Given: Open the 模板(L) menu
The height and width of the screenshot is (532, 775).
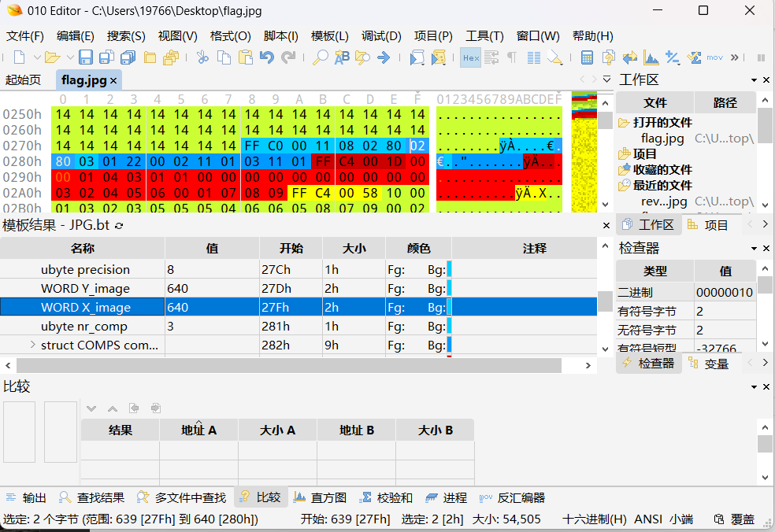Looking at the screenshot, I should click(329, 36).
